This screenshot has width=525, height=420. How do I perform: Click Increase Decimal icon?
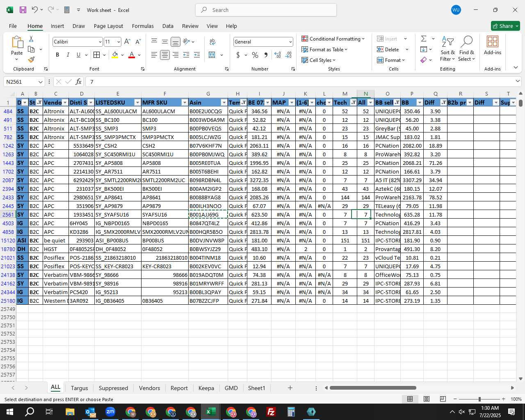(x=278, y=55)
